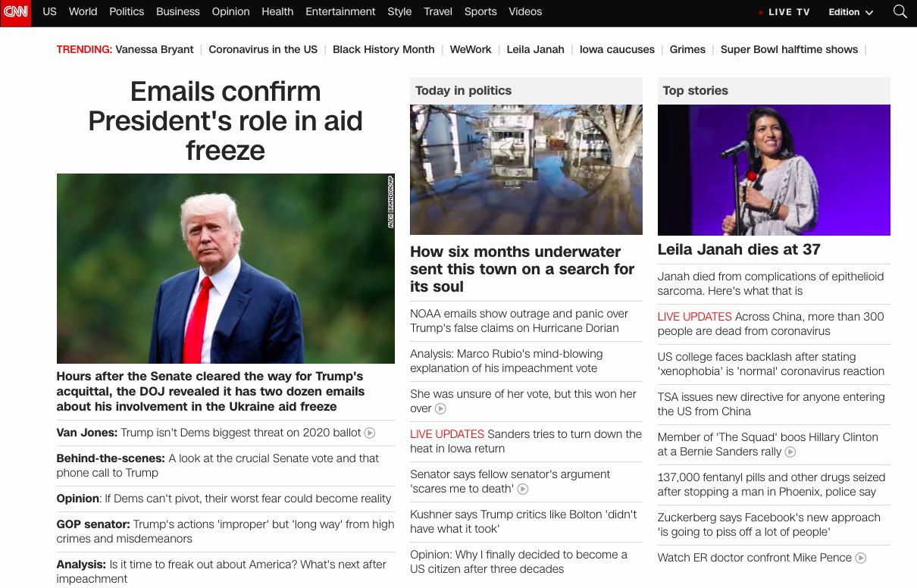This screenshot has width=917, height=588.
Task: Click 'Today in politics' section header
Action: point(463,90)
